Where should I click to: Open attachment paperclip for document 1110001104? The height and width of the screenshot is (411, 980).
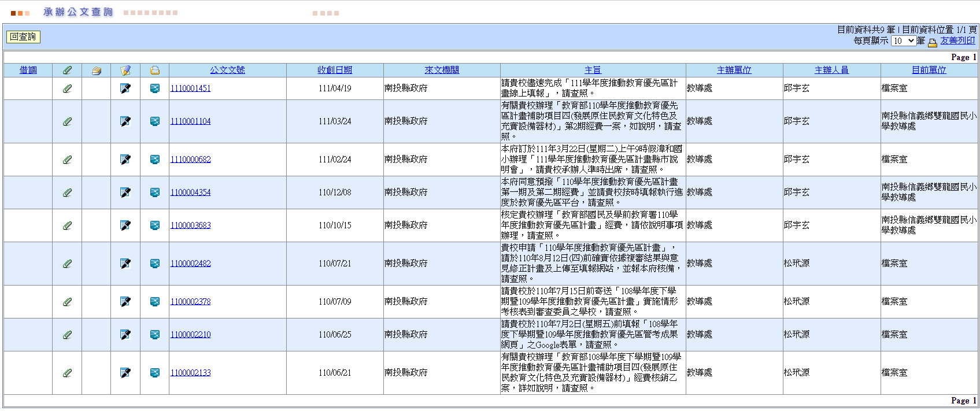click(x=67, y=121)
